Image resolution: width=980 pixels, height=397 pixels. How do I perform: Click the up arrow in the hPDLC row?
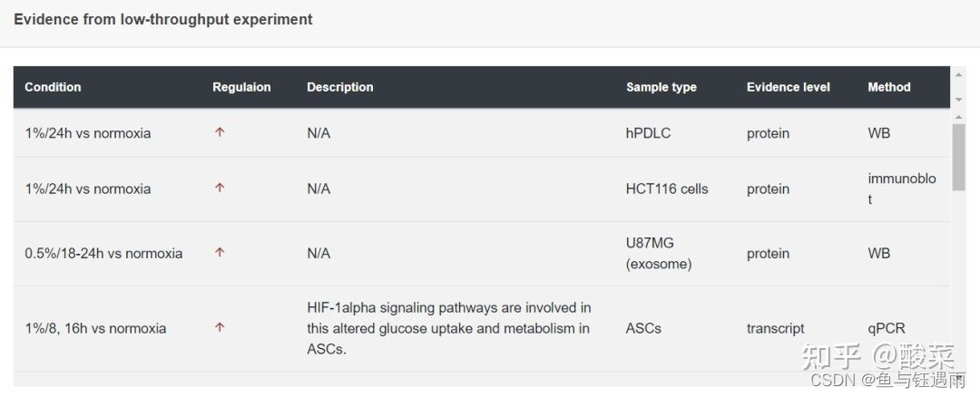click(220, 132)
